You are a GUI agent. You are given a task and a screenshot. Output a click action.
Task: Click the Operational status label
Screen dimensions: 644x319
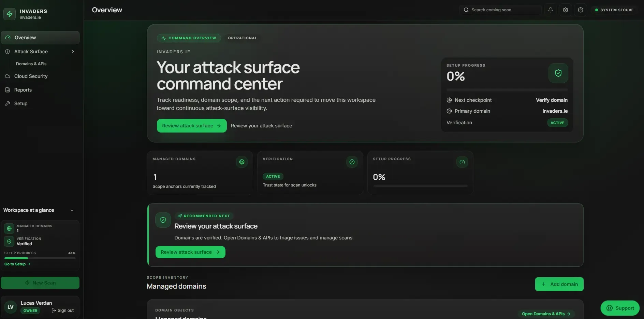pos(243,38)
